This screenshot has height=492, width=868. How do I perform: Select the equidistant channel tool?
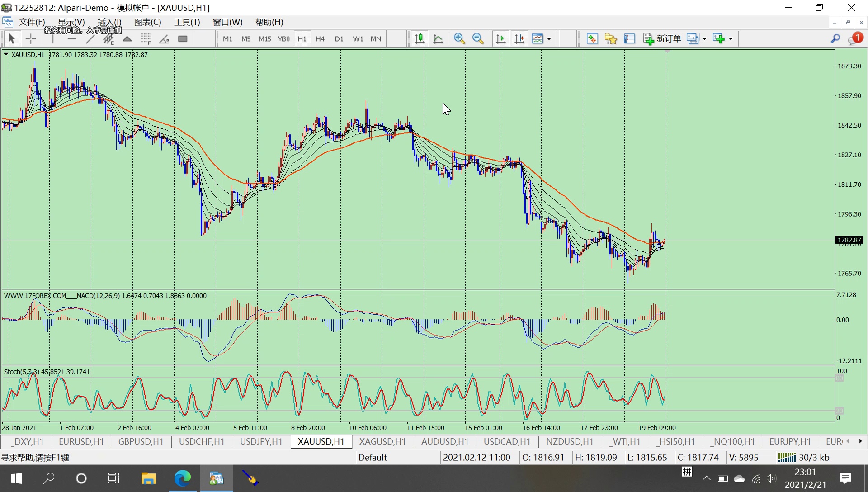(x=108, y=39)
